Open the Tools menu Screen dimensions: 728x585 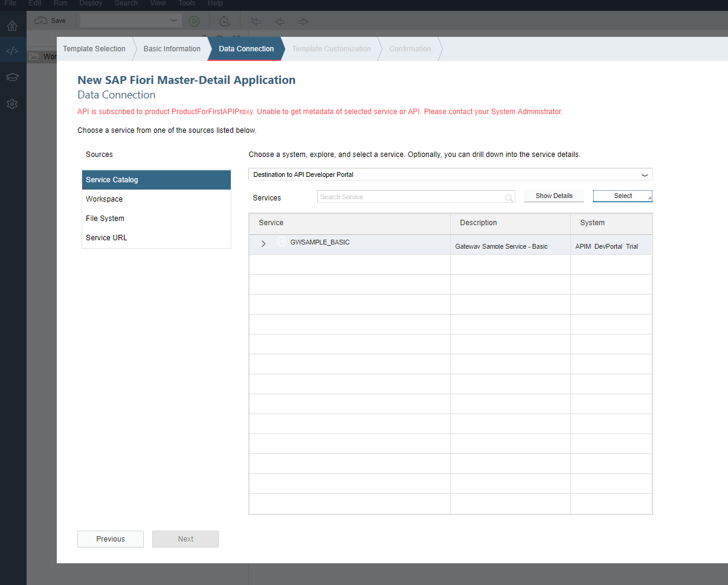[186, 4]
